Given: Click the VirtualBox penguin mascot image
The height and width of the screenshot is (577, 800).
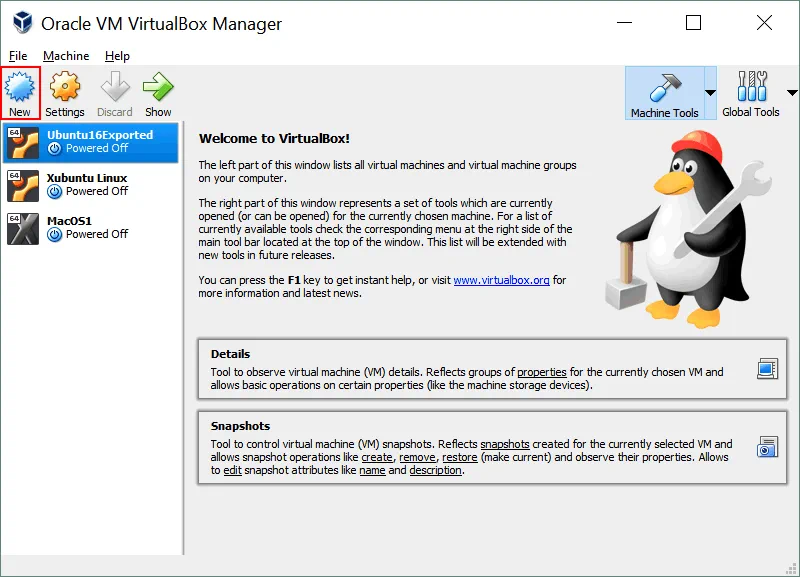Looking at the screenshot, I should [x=691, y=224].
